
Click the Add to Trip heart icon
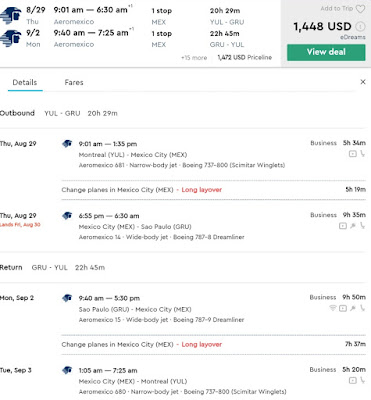(360, 9)
